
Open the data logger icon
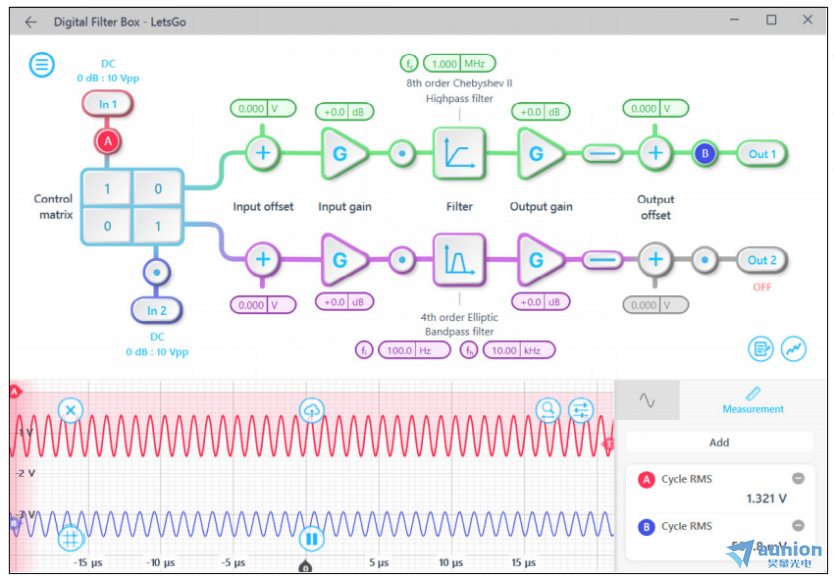(x=761, y=349)
